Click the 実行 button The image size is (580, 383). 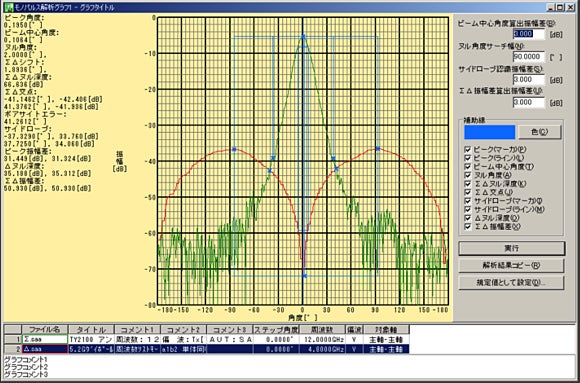512,248
